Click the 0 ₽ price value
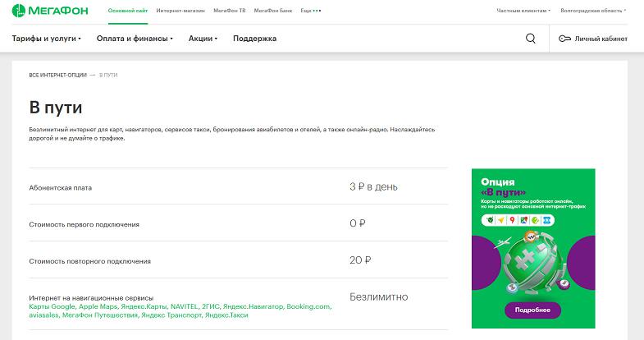 tap(358, 223)
